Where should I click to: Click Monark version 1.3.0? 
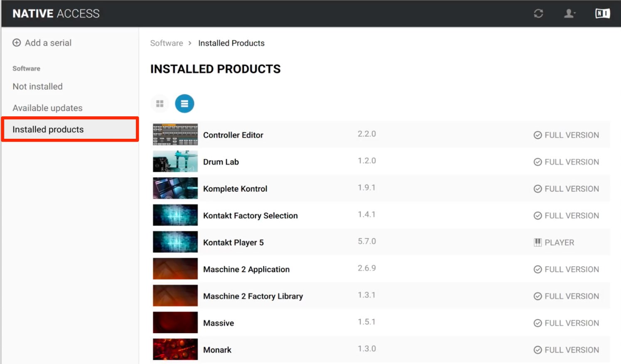pos(367,349)
